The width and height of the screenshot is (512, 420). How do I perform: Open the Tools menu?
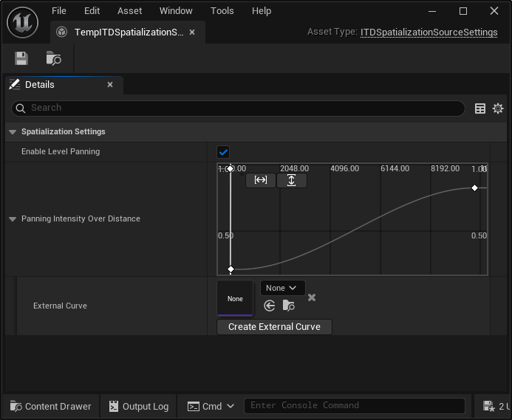pos(222,11)
